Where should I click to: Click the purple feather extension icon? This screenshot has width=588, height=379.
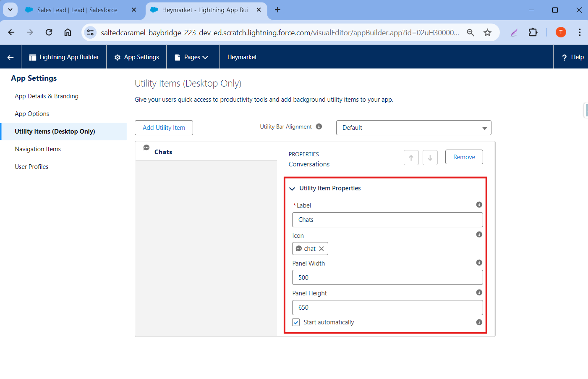coord(514,32)
